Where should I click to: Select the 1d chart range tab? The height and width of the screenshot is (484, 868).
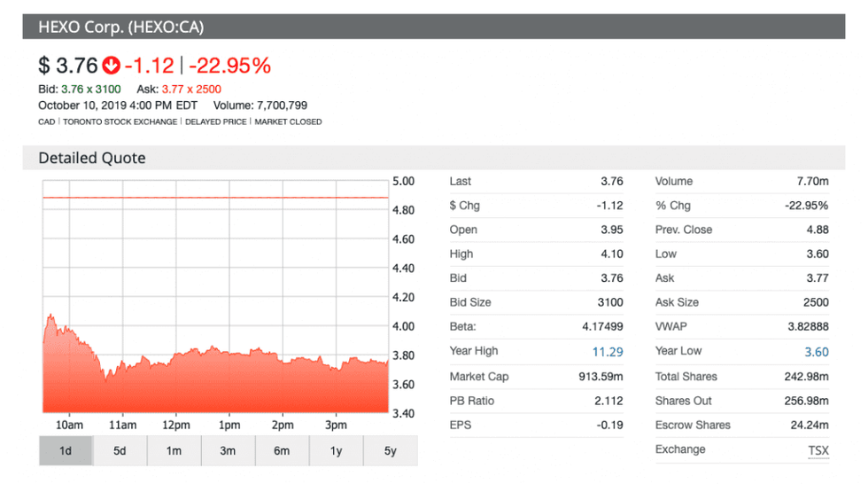tap(66, 450)
